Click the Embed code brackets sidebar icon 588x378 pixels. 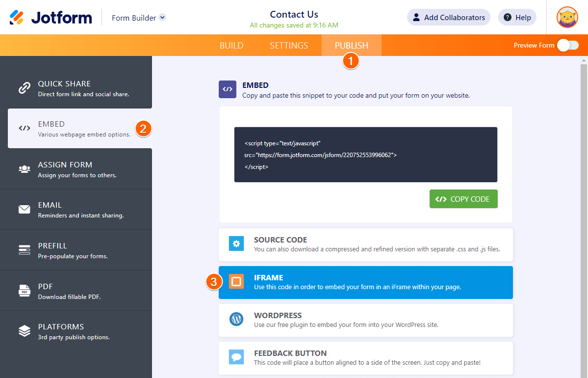pyautogui.click(x=25, y=129)
